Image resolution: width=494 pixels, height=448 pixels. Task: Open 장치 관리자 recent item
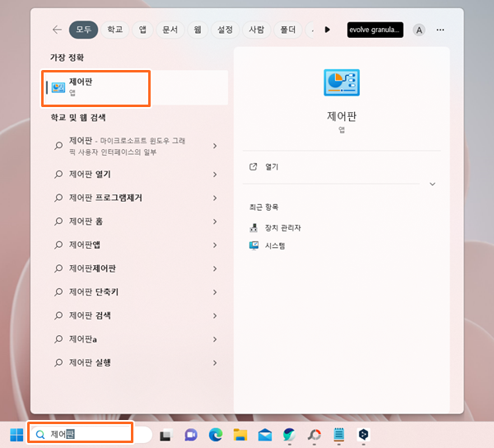click(x=275, y=227)
